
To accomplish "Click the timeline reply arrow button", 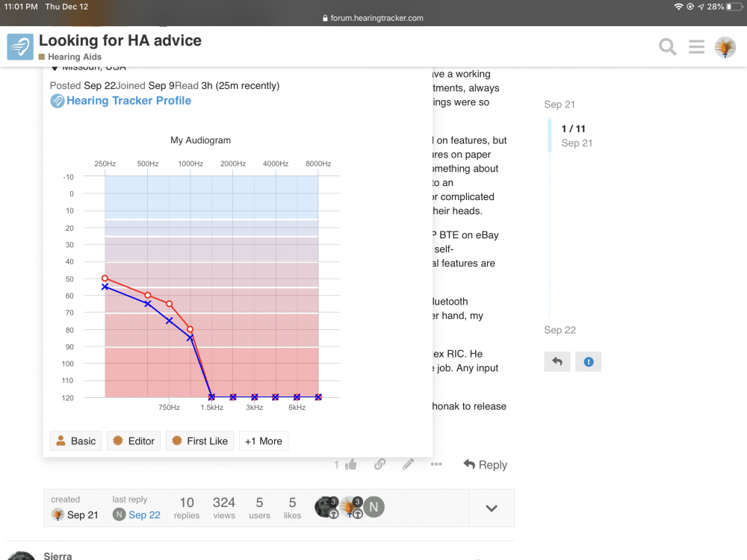I will (x=557, y=361).
